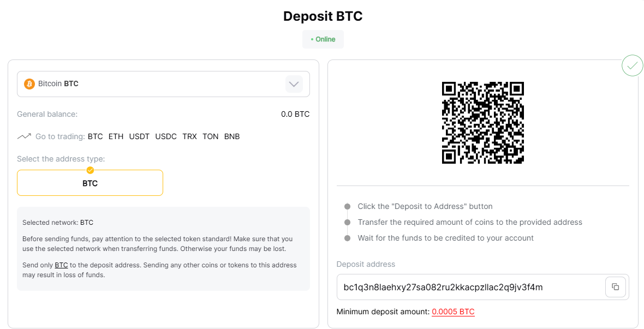Click the minimum deposit 0.0005 BTC link
The height and width of the screenshot is (329, 644).
click(x=453, y=312)
